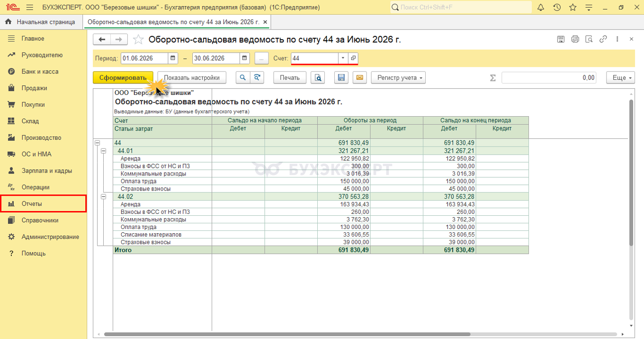644x339 pixels.
Task: Switch to Начальная страница tab
Action: tap(41, 22)
